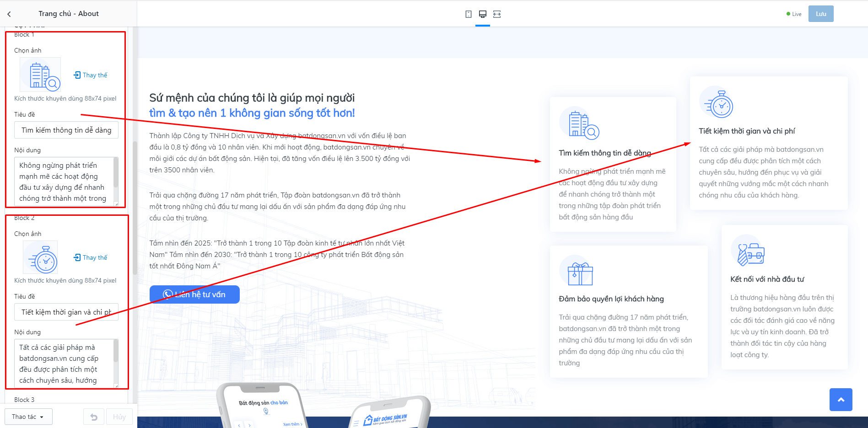Focus the Block 2 Tiêu đề field
868x428 pixels.
click(x=66, y=312)
